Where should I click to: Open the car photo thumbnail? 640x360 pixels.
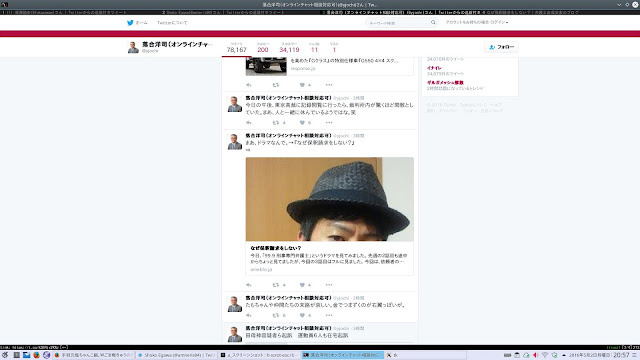click(x=266, y=66)
